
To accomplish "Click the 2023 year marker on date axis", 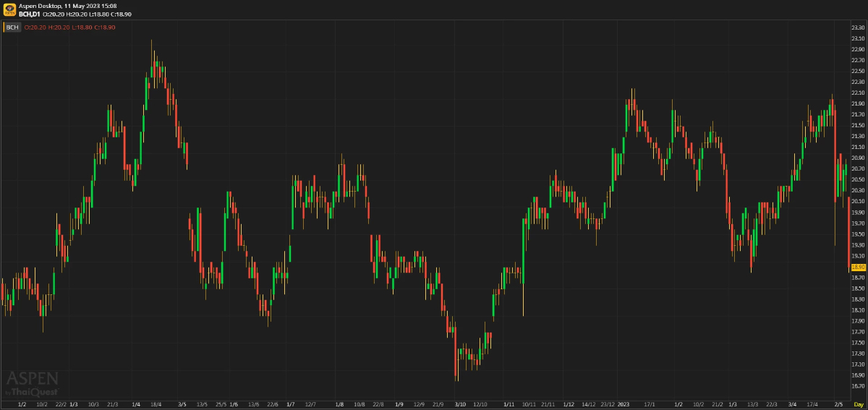I will click(x=624, y=403).
